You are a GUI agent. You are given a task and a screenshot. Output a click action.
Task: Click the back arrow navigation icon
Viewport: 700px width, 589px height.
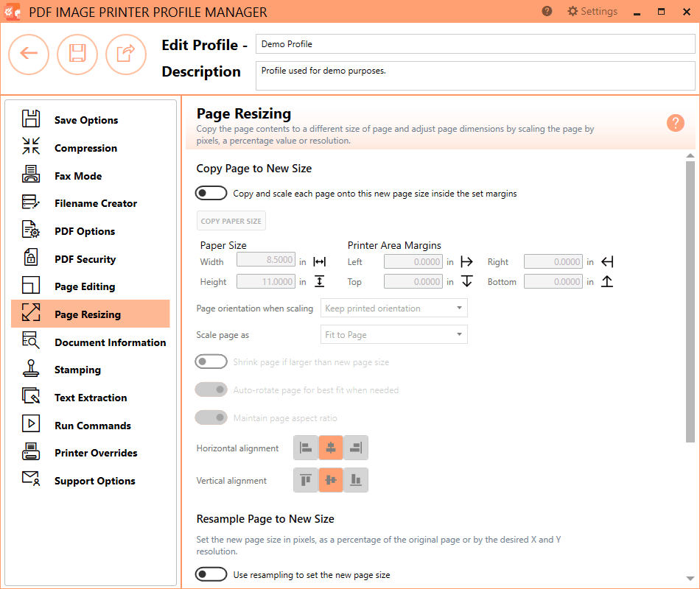pyautogui.click(x=29, y=54)
